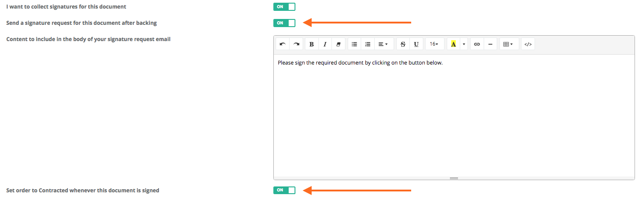This screenshot has width=644, height=200.
Task: Switch to code view
Action: (528, 44)
